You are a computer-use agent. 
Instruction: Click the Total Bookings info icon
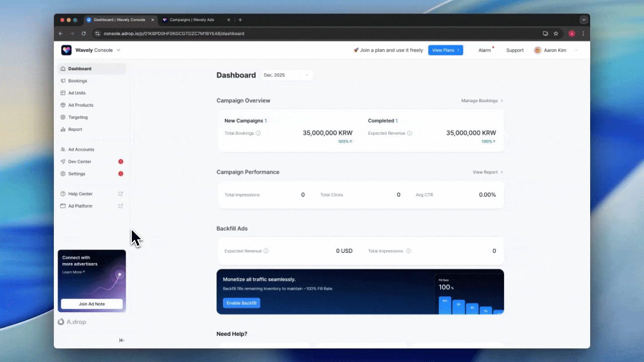[258, 133]
